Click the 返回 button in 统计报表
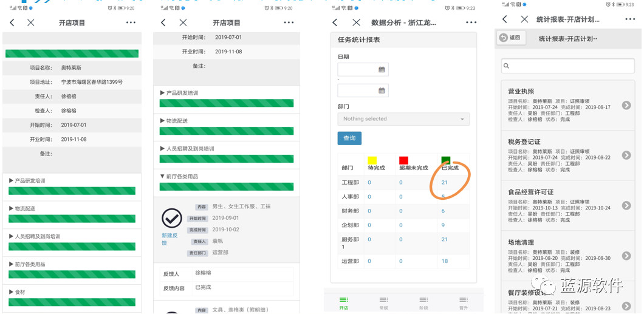The width and height of the screenshot is (644, 314). (x=510, y=38)
